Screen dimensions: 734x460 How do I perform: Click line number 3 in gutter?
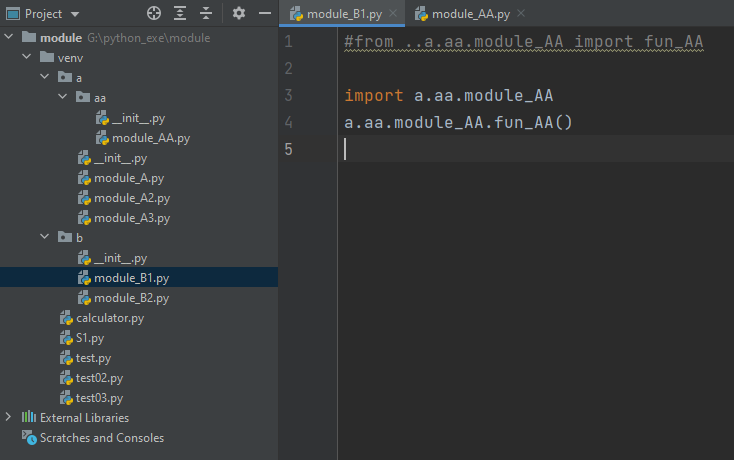(288, 95)
